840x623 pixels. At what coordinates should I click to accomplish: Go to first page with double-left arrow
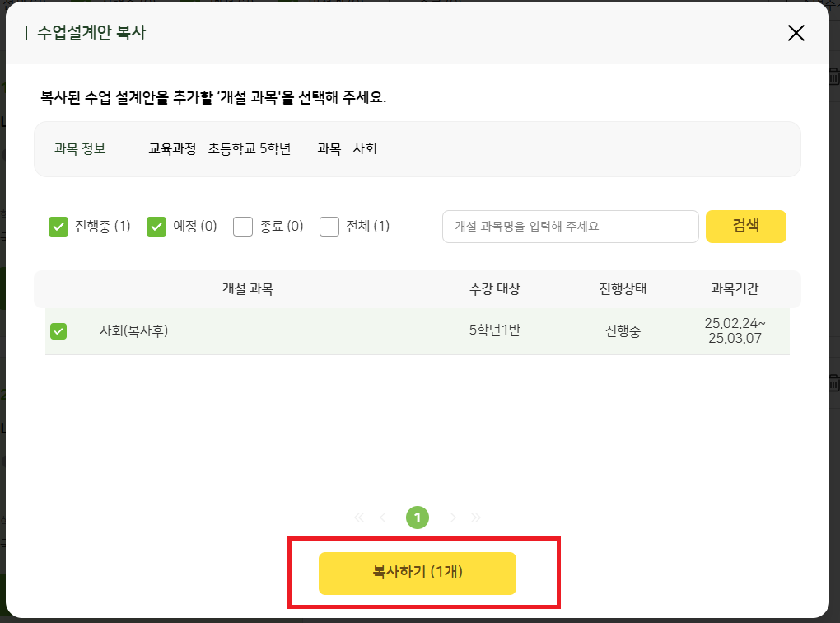[359, 518]
